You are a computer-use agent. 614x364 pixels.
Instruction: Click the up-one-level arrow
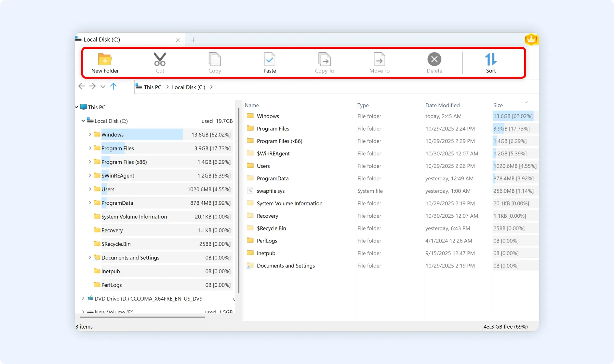coord(113,86)
